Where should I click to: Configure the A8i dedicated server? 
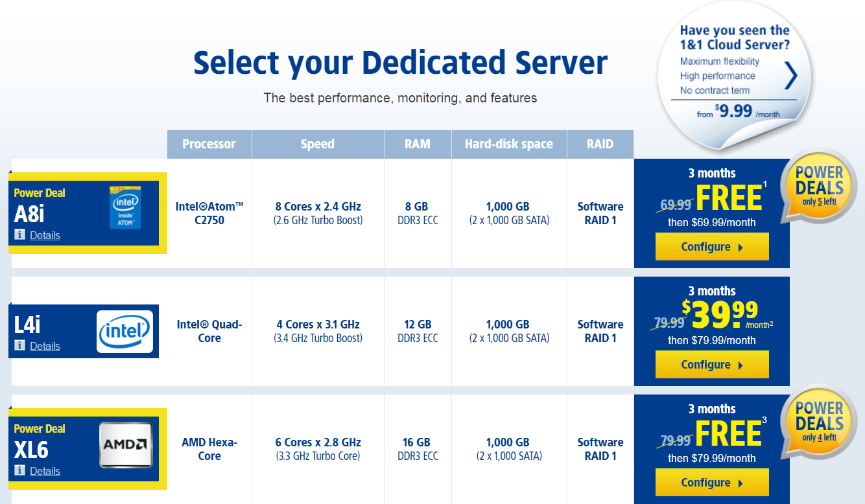[712, 246]
